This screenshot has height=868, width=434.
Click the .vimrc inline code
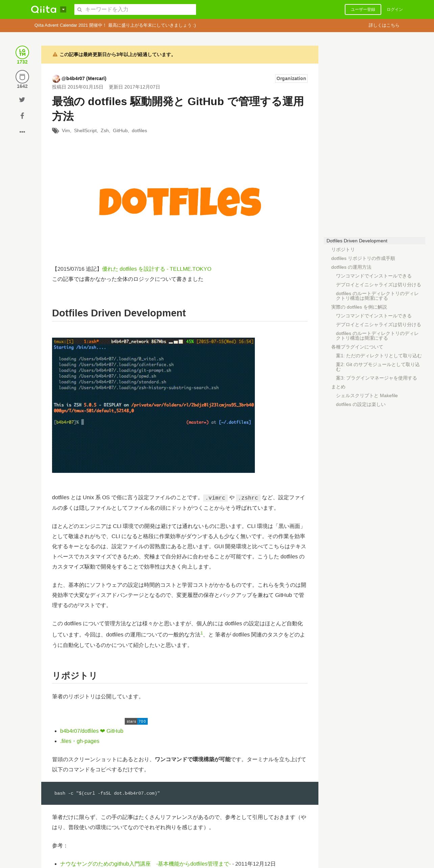pyautogui.click(x=215, y=498)
